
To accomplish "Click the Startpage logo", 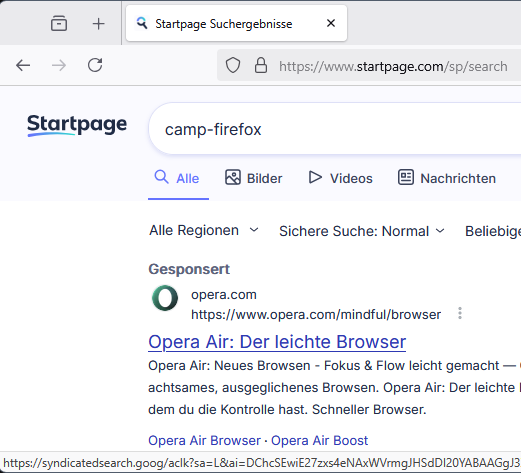I will 77,125.
